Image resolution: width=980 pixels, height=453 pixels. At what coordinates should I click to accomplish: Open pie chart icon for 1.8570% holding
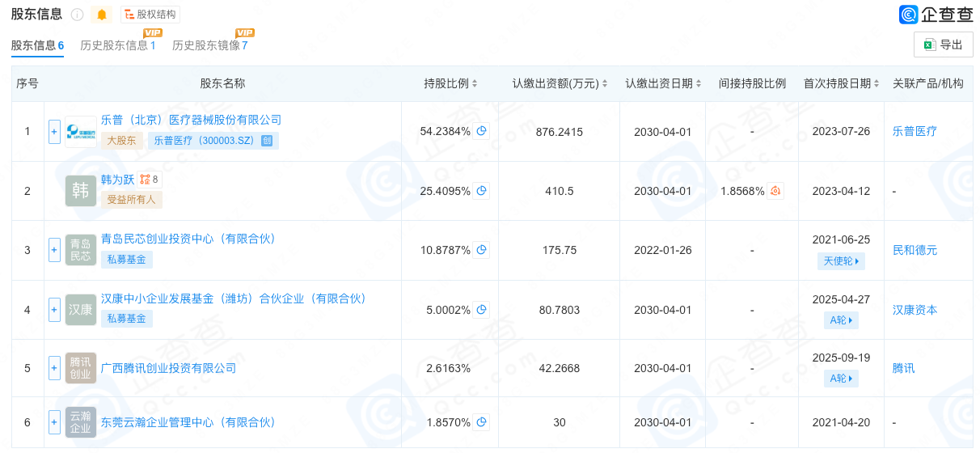tap(481, 422)
